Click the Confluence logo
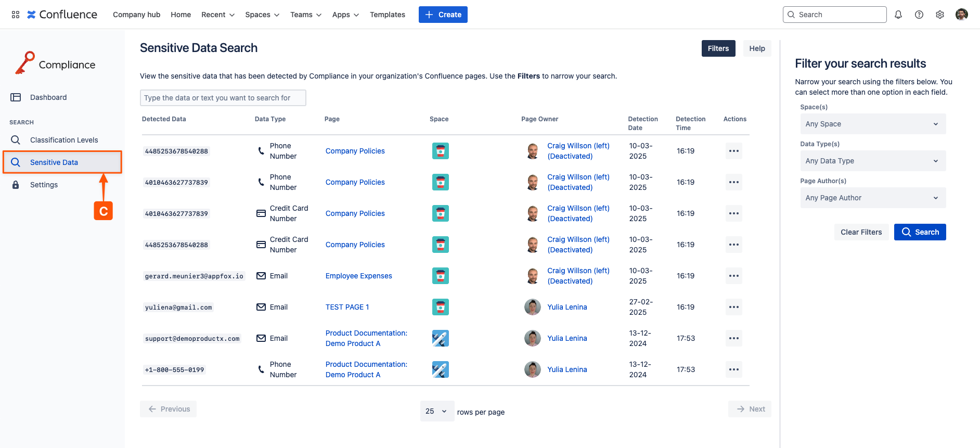This screenshot has width=980, height=448. click(x=62, y=15)
